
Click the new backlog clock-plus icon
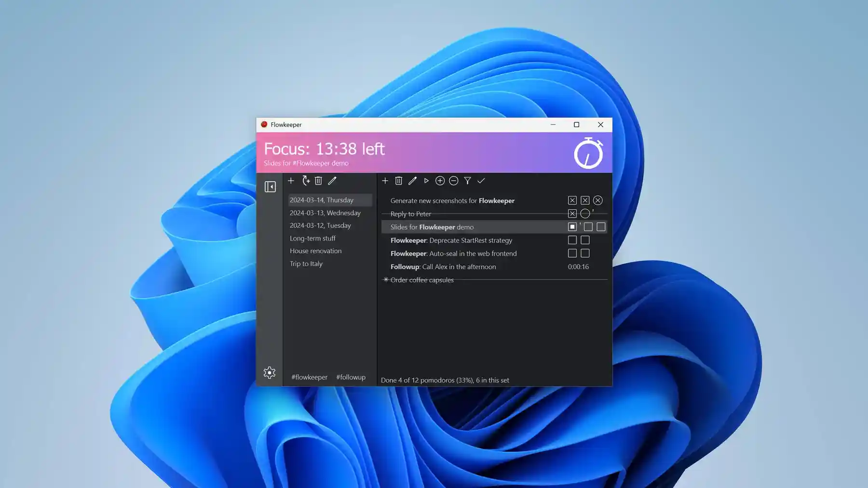(306, 181)
